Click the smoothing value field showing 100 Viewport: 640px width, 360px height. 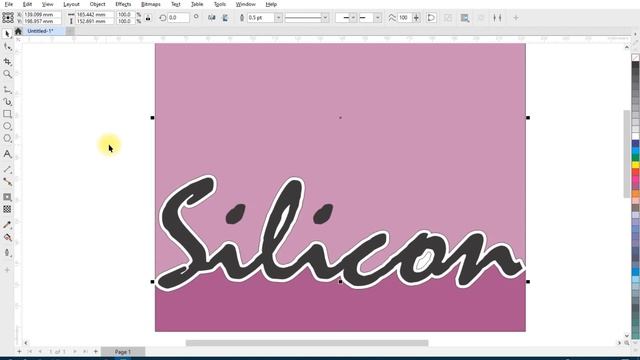404,18
